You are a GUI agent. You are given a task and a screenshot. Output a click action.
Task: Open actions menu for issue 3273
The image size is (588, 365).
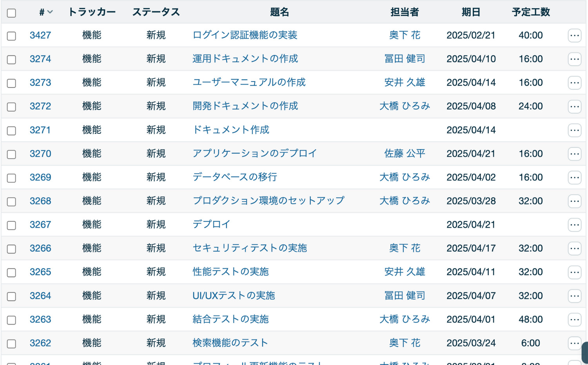[x=574, y=83]
